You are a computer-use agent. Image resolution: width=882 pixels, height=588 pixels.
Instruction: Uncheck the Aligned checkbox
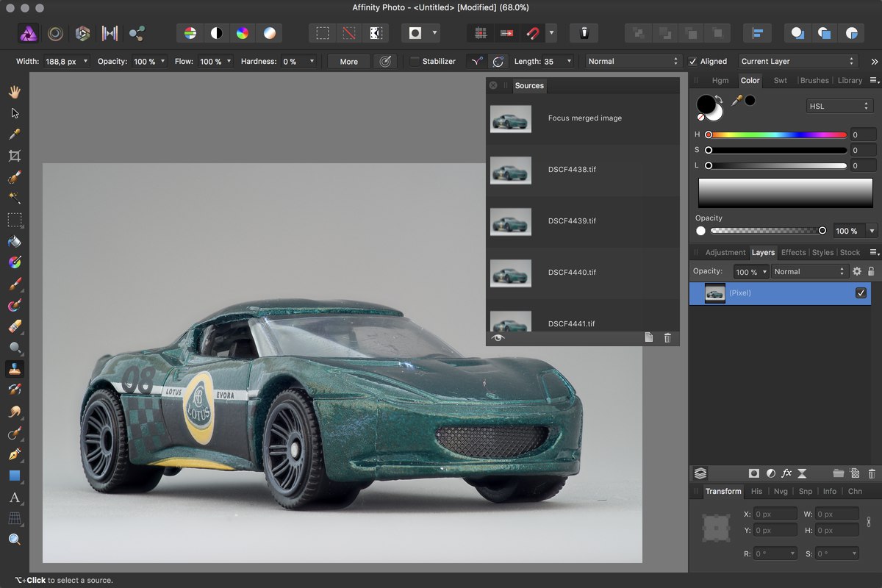[692, 62]
